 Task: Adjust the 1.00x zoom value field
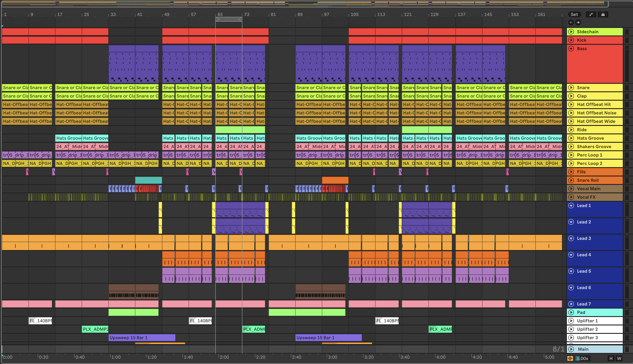(582, 358)
